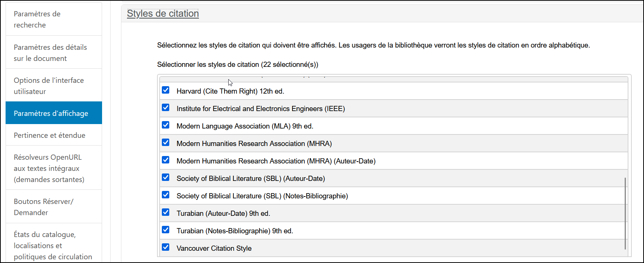Open the Styles de citation heading link
The height and width of the screenshot is (263, 644).
pyautogui.click(x=163, y=13)
